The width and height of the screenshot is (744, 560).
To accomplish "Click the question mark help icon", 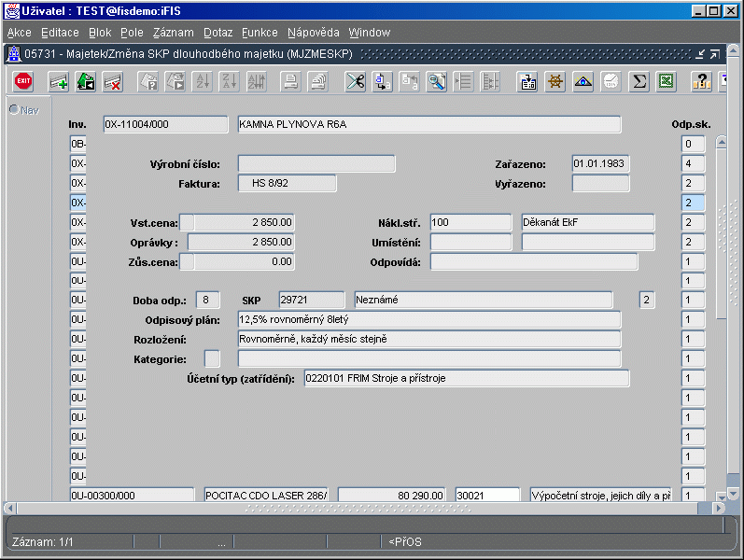I will [701, 81].
